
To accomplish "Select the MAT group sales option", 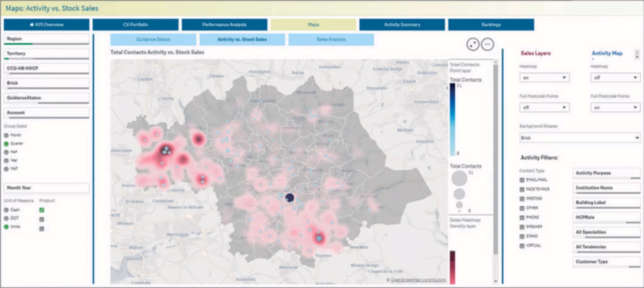I will pos(6,169).
